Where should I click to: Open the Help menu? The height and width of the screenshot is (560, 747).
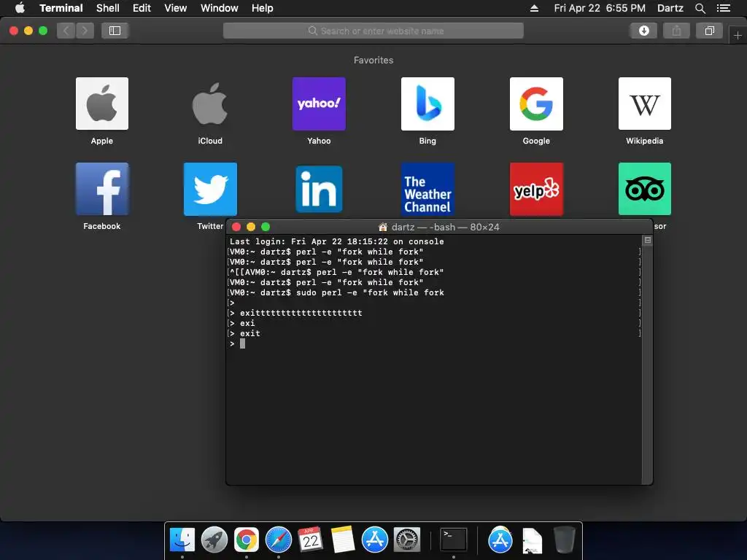coord(262,8)
